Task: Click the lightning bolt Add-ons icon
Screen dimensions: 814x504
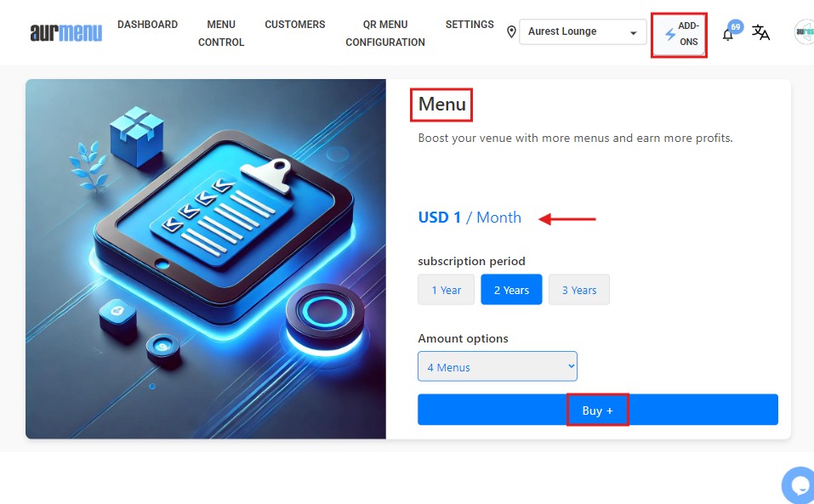Action: 670,34
